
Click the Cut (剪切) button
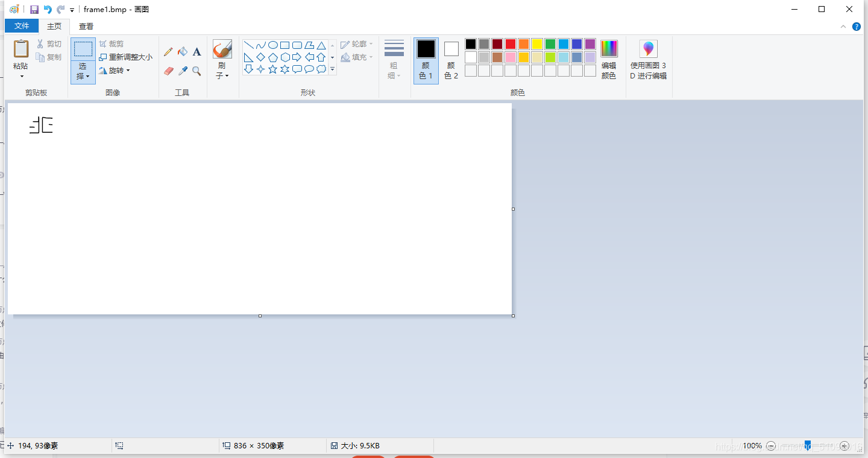point(49,44)
